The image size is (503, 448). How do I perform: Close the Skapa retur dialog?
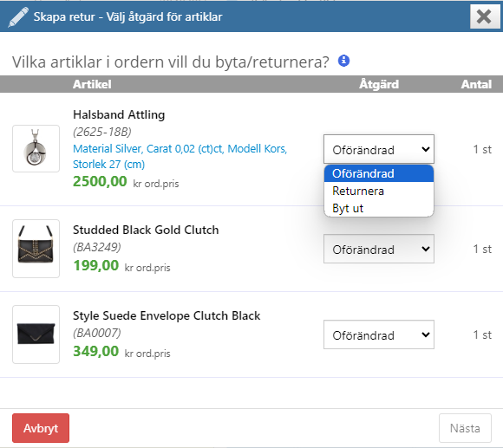point(484,16)
